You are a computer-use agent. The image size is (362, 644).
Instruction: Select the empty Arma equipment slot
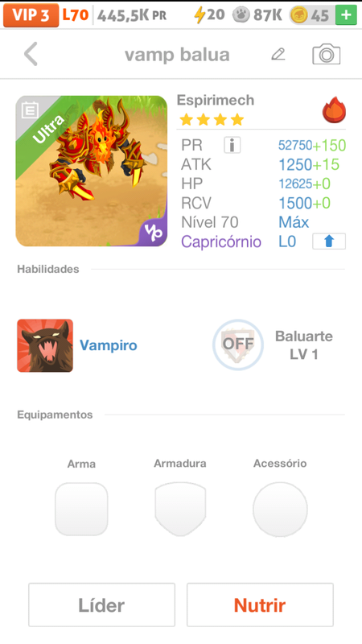(x=81, y=509)
